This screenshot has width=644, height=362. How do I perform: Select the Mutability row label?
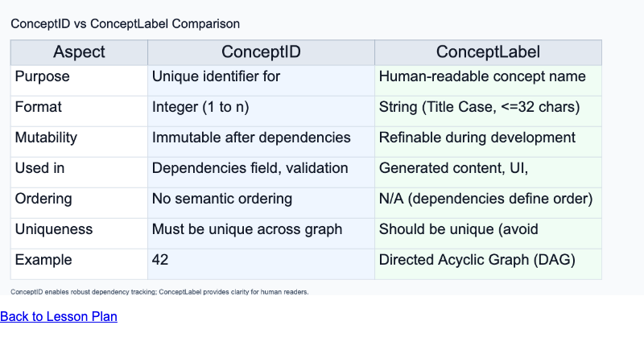point(47,138)
